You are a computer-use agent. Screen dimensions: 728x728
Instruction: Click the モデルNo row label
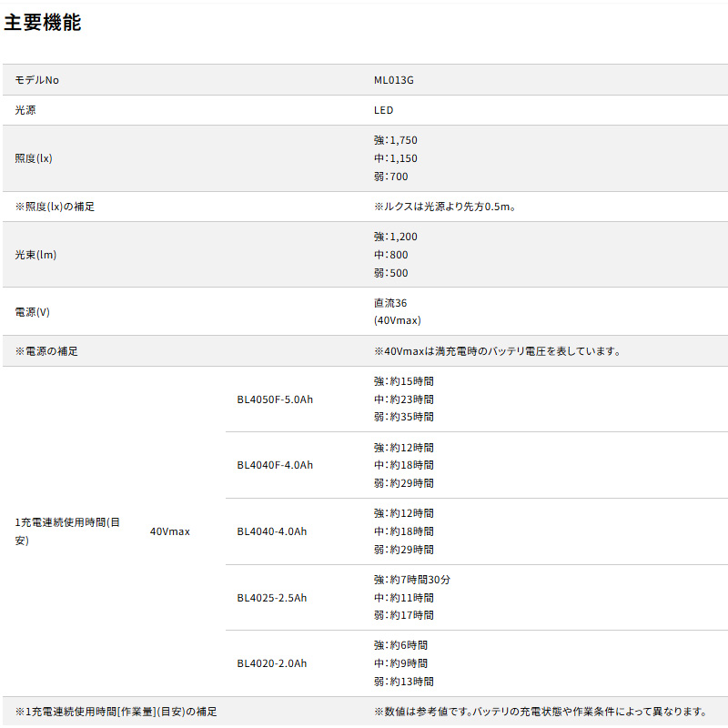pos(37,80)
